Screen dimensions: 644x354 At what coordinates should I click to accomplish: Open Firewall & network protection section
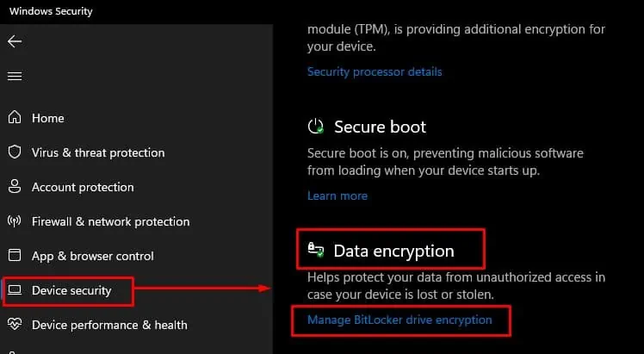point(110,221)
